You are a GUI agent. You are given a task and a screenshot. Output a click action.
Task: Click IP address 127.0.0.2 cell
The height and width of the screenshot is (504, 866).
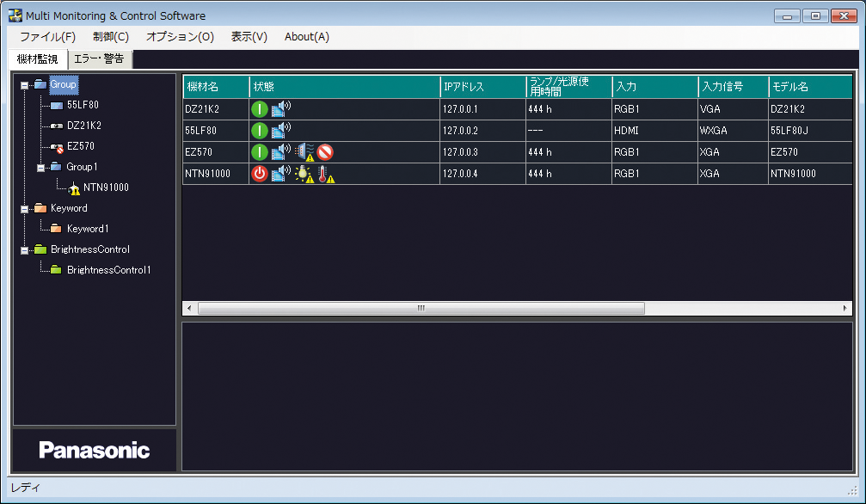(483, 131)
